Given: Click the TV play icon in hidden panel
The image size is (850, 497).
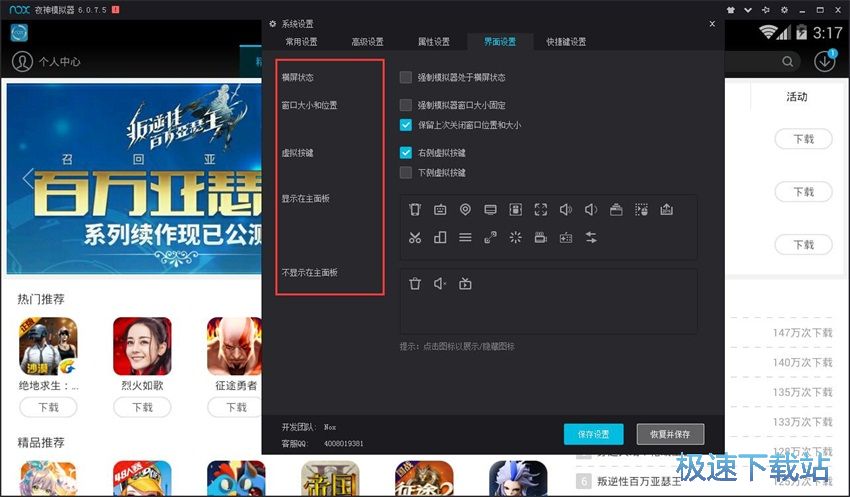Looking at the screenshot, I should tap(465, 283).
